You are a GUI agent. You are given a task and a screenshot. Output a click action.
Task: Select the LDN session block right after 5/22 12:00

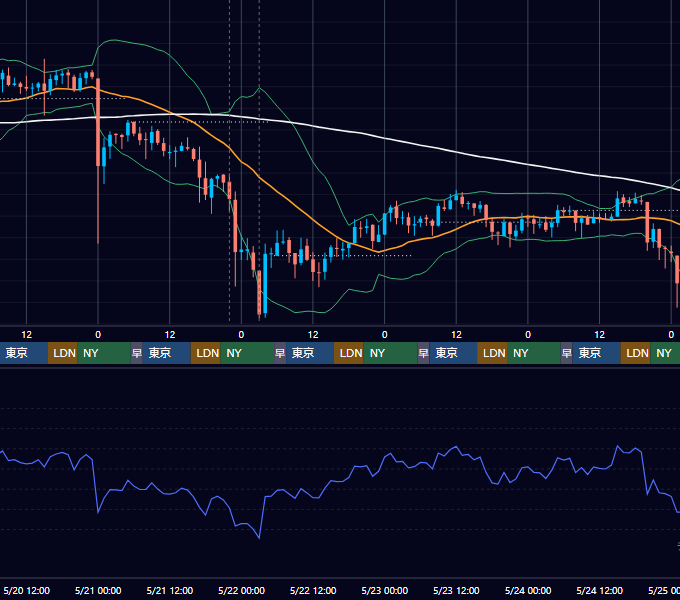[x=349, y=353]
